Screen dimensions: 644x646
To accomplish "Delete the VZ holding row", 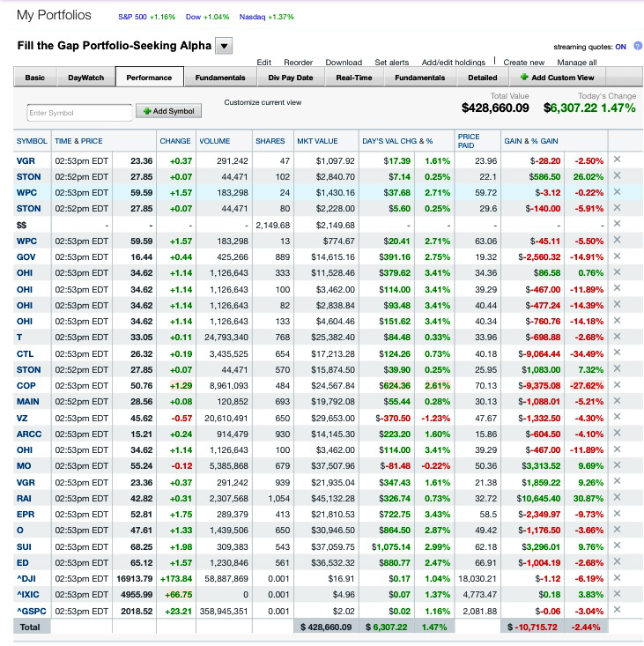I will (617, 417).
